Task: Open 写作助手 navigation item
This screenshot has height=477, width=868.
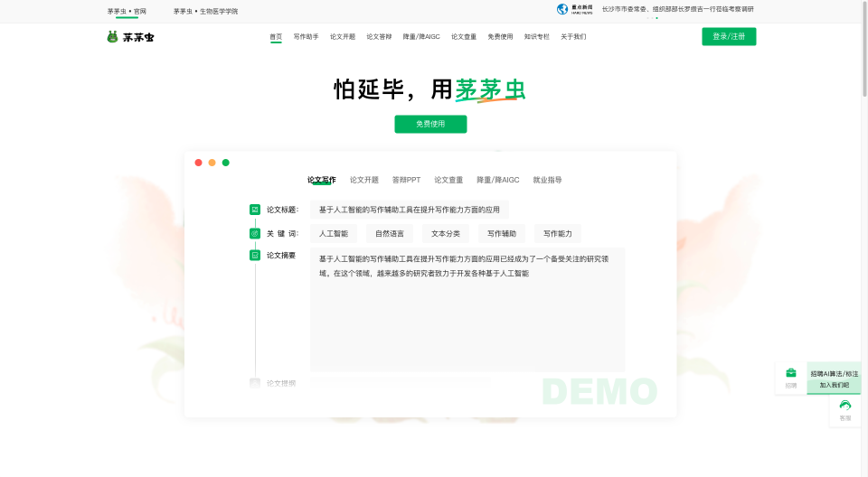Action: coord(307,36)
